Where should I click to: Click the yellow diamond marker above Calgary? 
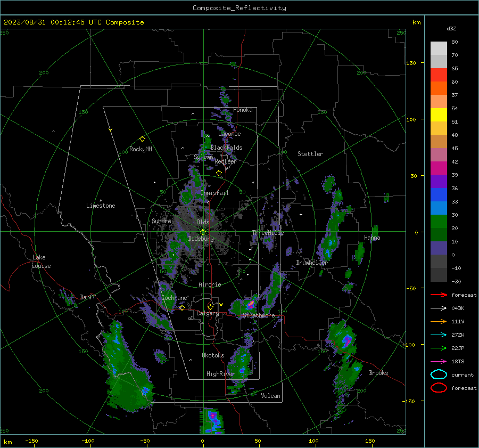click(x=210, y=307)
